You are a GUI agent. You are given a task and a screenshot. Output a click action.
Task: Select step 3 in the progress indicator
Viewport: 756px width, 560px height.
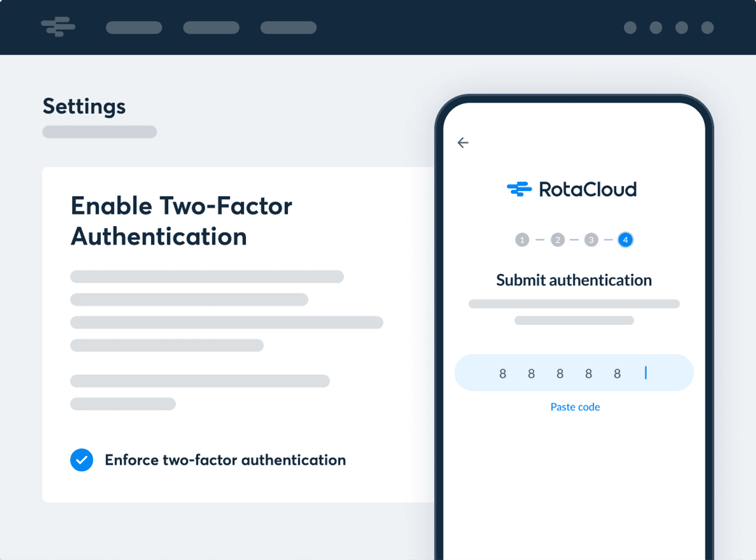coord(591,240)
